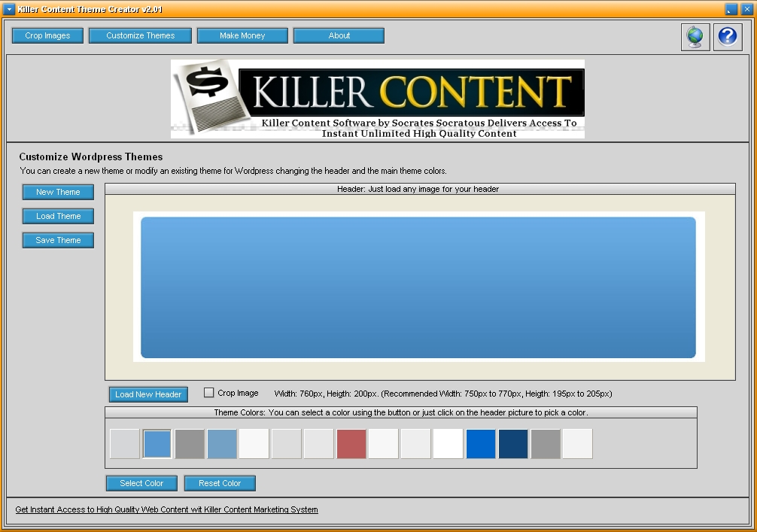The image size is (757, 532).
Task: Switch to Customize Themes
Action: tap(140, 35)
